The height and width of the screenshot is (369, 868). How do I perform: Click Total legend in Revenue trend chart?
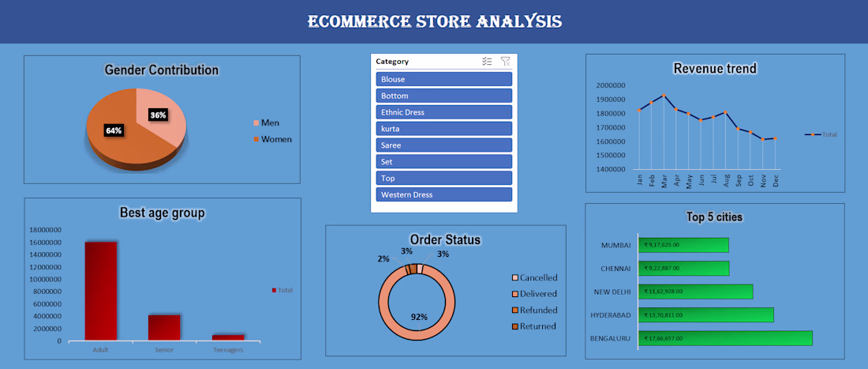[x=821, y=134]
